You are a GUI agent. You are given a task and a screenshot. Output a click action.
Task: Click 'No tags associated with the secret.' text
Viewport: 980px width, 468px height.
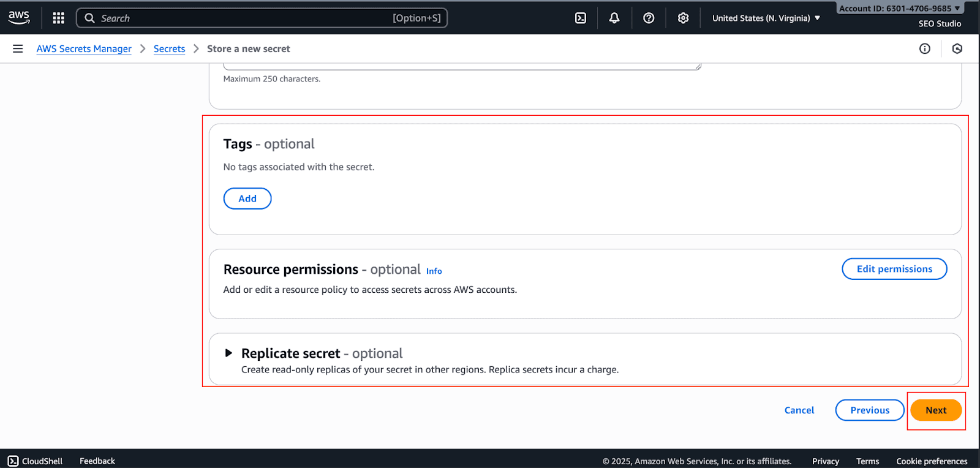click(298, 167)
